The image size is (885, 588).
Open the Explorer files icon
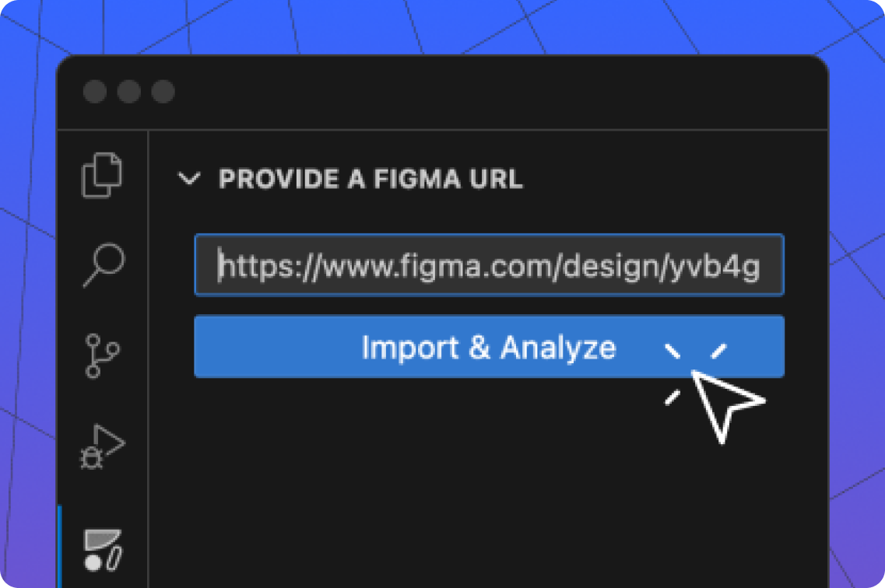pos(103,175)
